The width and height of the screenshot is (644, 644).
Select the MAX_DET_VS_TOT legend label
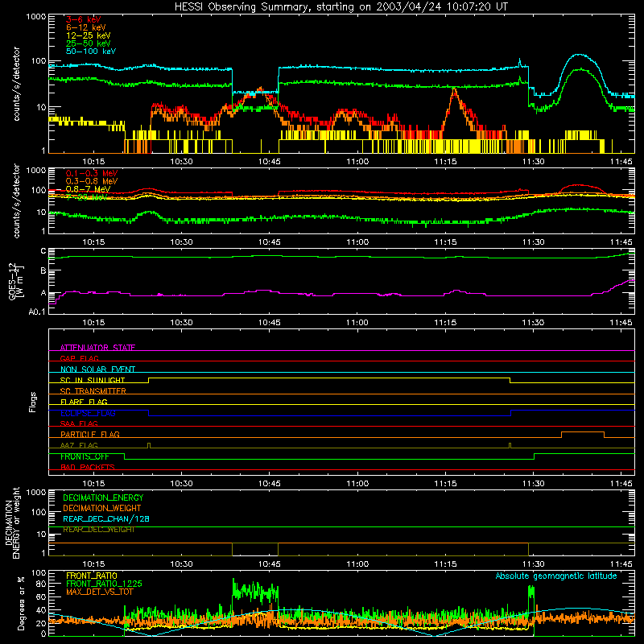pos(101,592)
